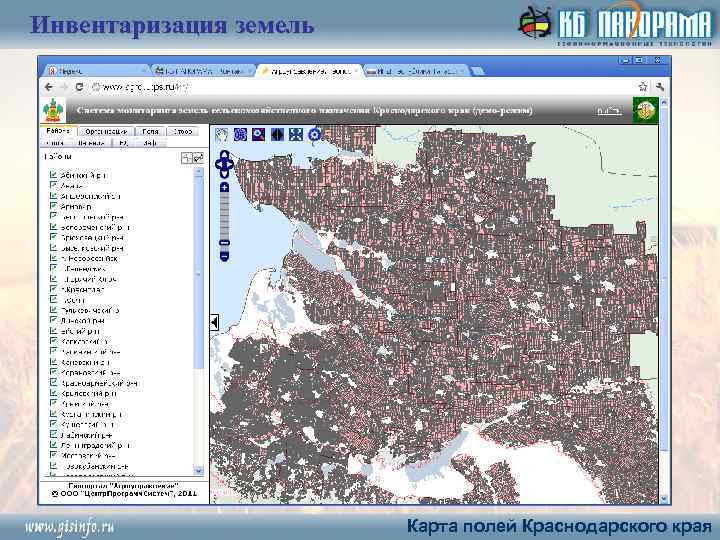
Task: Activate the magnifier zoom tool
Action: pyautogui.click(x=259, y=135)
